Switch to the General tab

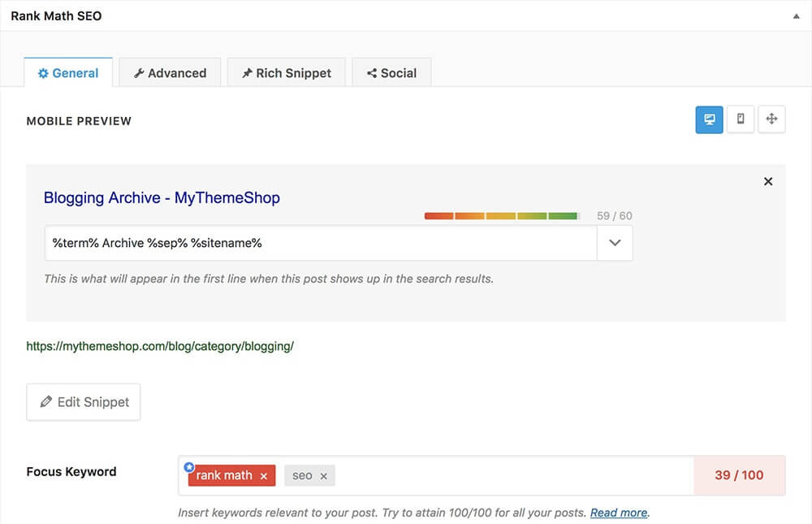pos(68,72)
